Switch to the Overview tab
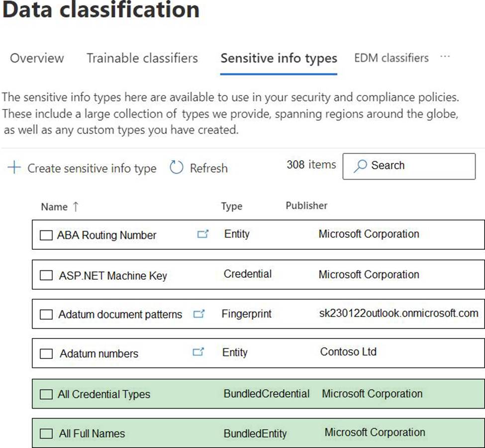This screenshot has height=448, width=485. point(37,58)
